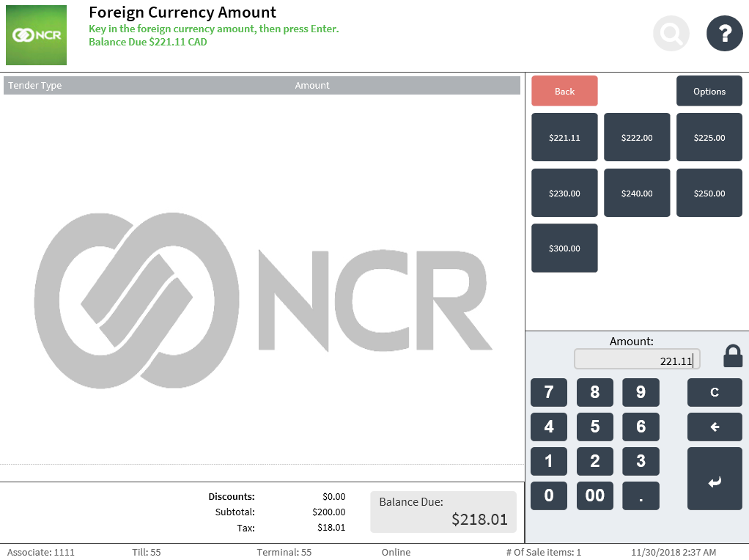Toggle the amount lock icon

733,356
